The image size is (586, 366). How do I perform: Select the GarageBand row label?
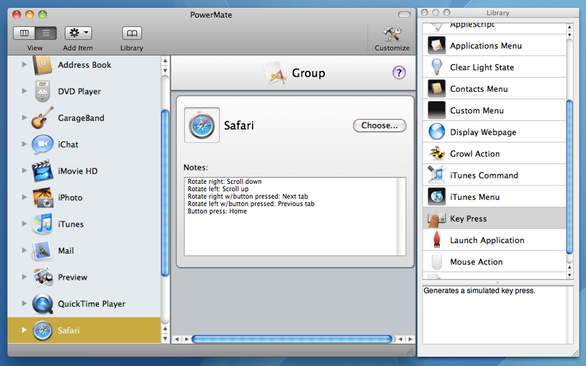[x=81, y=118]
